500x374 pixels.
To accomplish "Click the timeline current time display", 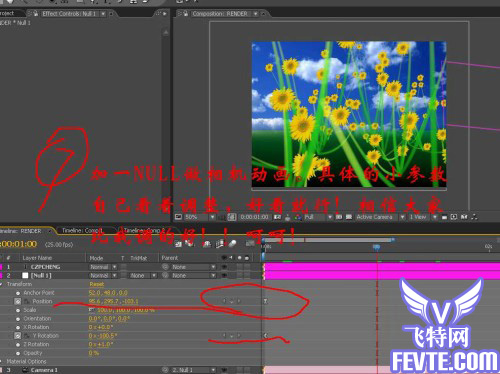I will click(x=19, y=244).
